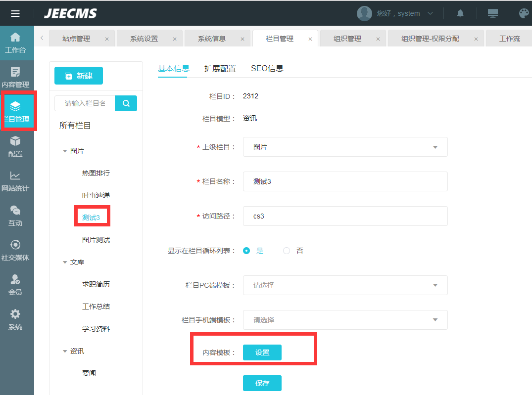Select 是 for 显示在栏目循环列表
The width and height of the screenshot is (532, 395).
pyautogui.click(x=246, y=251)
